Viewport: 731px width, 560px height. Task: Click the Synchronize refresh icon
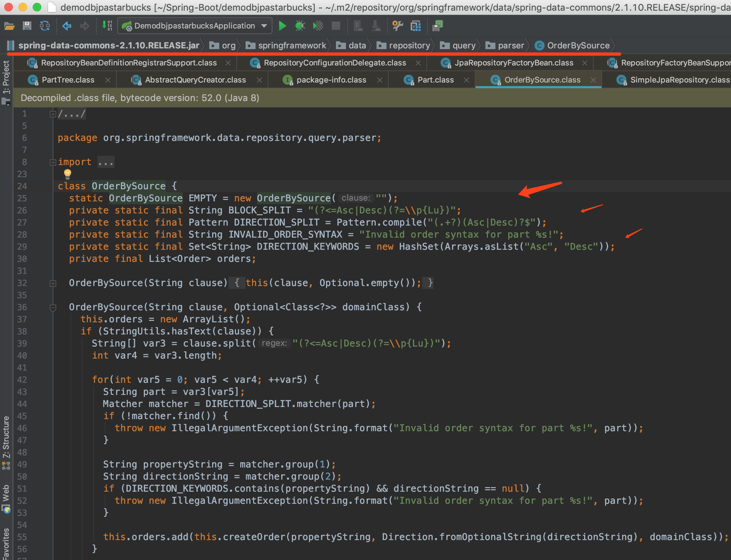click(45, 26)
